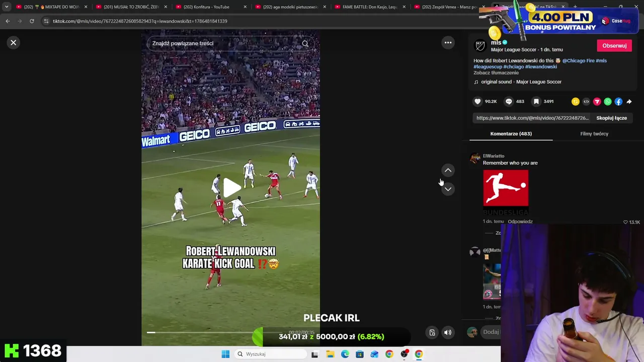Toggle video mute with the speaker icon
This screenshot has width=644, height=362.
pyautogui.click(x=448, y=332)
